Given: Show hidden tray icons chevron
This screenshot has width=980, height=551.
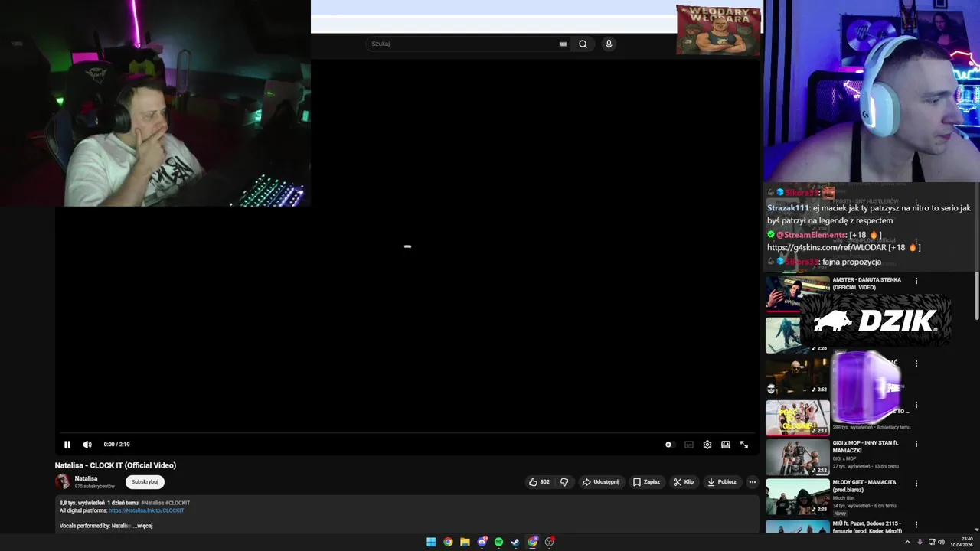Looking at the screenshot, I should (907, 542).
